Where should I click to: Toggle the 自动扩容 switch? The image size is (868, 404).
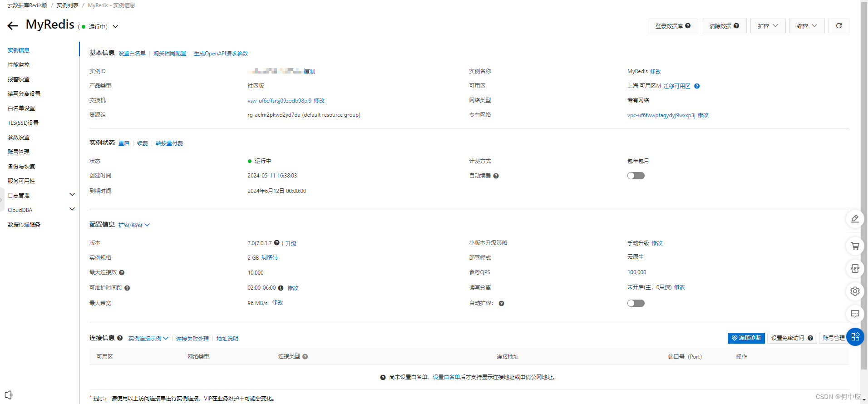tap(636, 304)
